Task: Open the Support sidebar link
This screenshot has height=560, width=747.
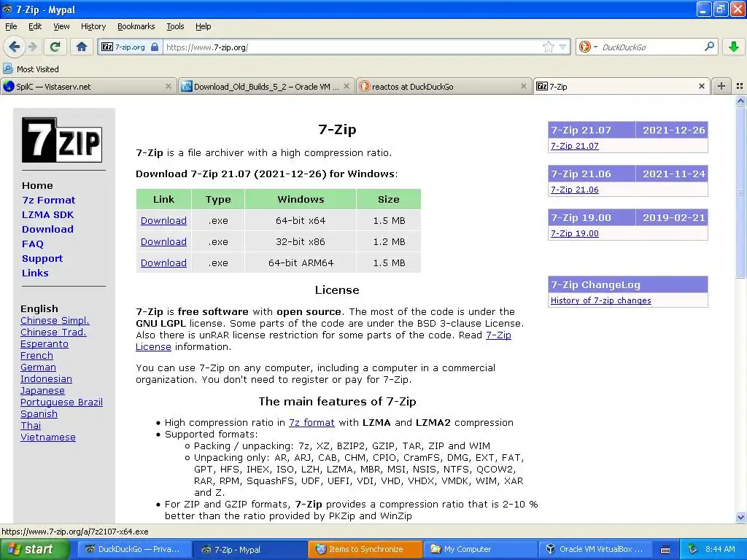Action: [42, 259]
